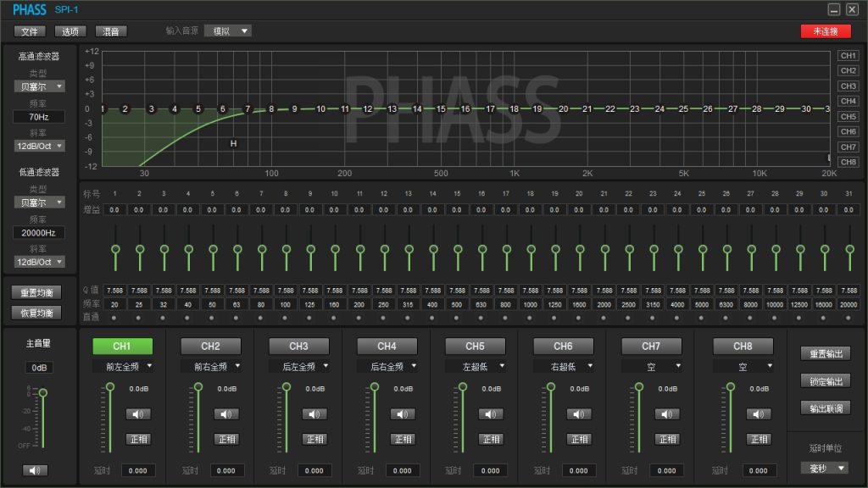Image resolution: width=868 pixels, height=488 pixels.
Task: Click the lock output button
Action: pos(826,381)
